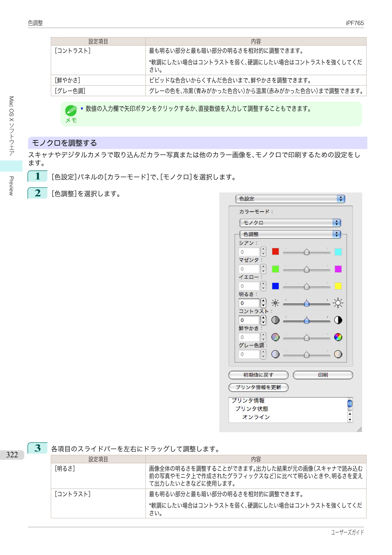Click the vivid rainbow saturation icon
Viewport: 392px width, 555px height.
[x=338, y=337]
